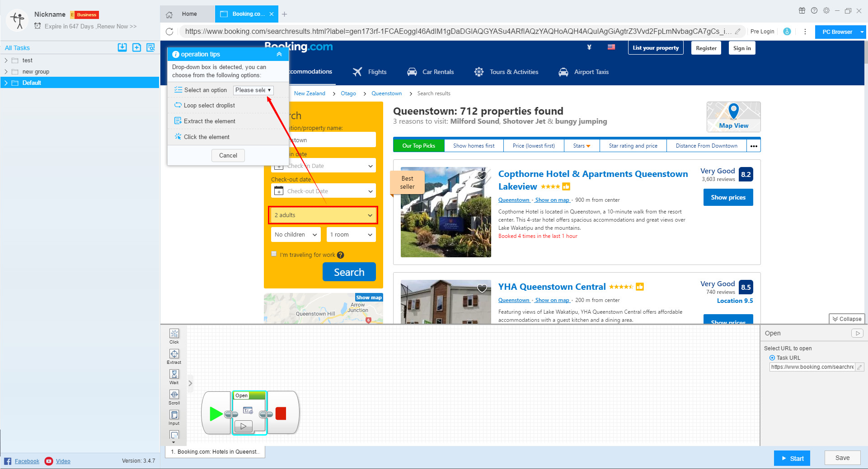Open the Facebook link
Screen dimensions: 868x469
(x=27, y=461)
